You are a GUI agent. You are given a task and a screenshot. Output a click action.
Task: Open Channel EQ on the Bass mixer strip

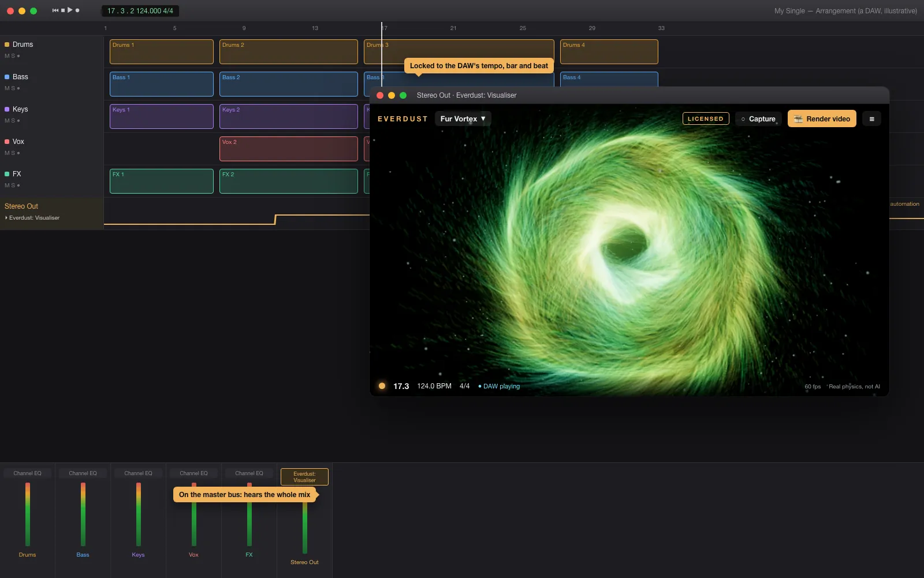point(83,473)
